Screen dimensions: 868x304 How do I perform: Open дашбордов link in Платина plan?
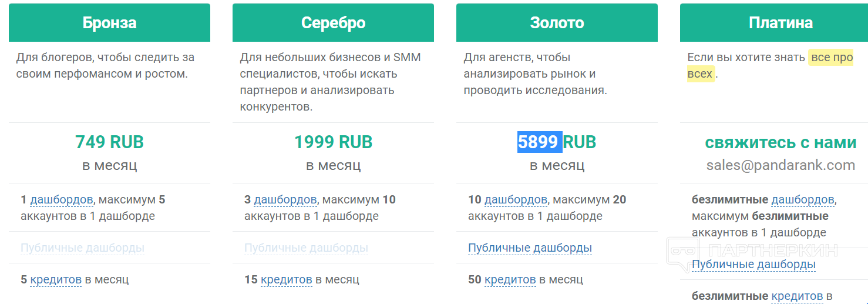802,200
